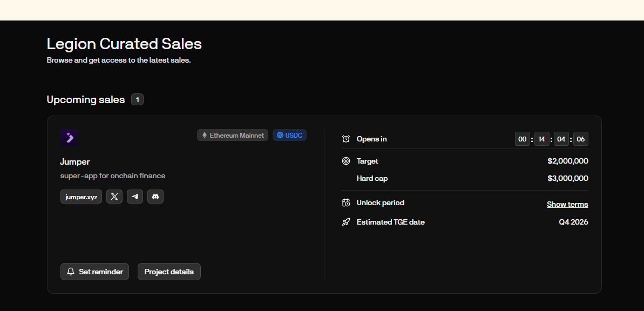Click the Q4 2026 TGE date value
The width and height of the screenshot is (644, 311).
[573, 222]
